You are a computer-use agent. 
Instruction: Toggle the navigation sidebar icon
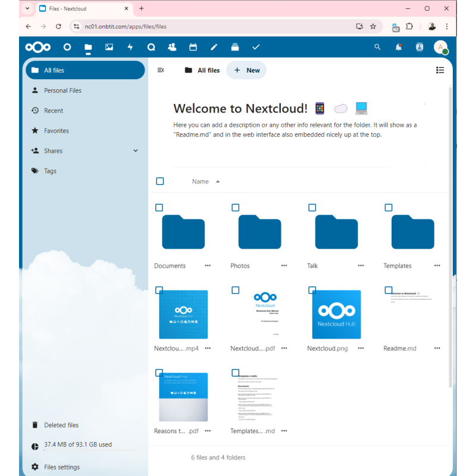point(161,70)
